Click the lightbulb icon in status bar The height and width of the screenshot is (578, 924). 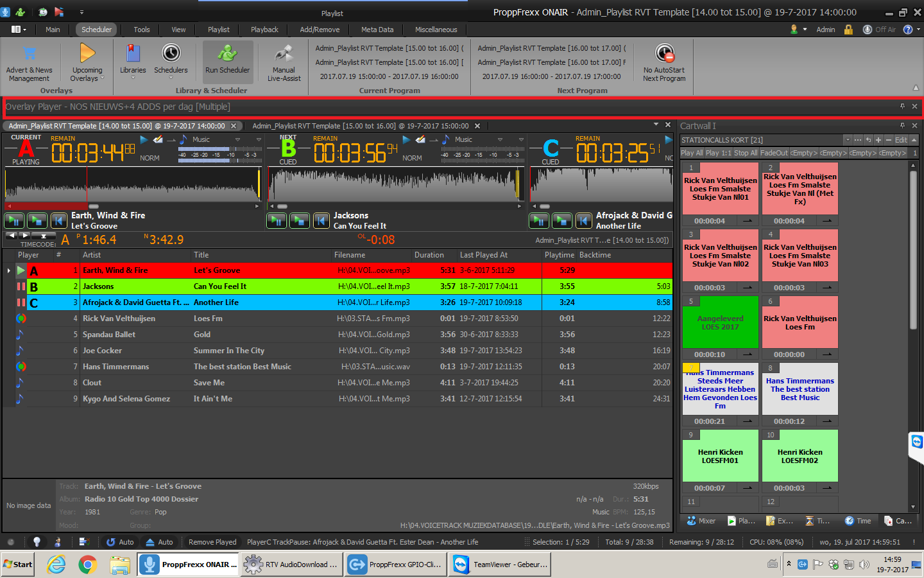(x=37, y=541)
